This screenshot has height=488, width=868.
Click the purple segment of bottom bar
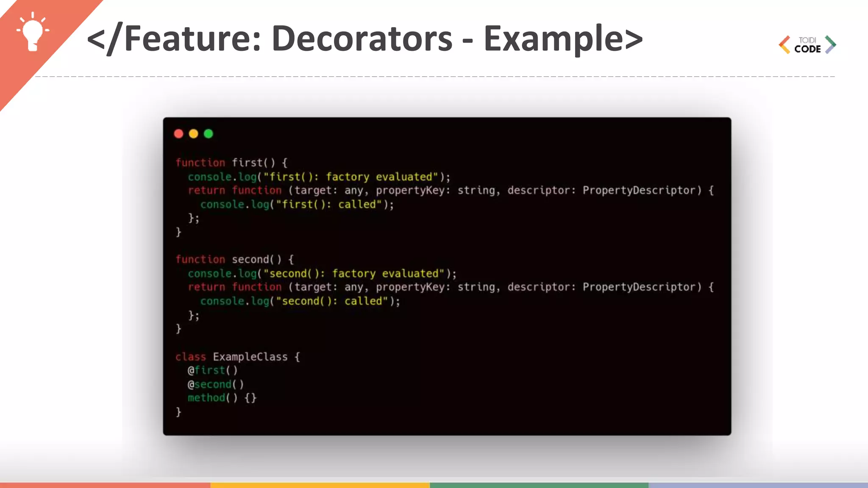click(758, 485)
